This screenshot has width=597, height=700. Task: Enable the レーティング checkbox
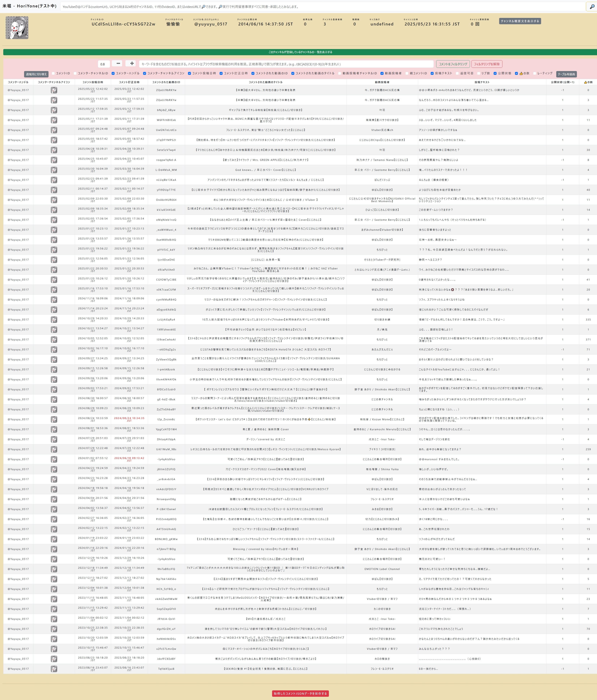click(534, 73)
